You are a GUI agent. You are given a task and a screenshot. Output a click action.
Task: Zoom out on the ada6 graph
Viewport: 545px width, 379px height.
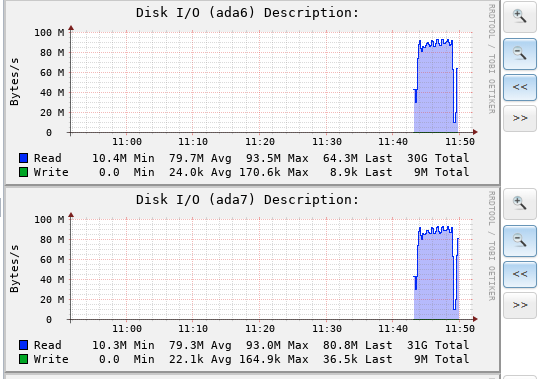pos(520,54)
